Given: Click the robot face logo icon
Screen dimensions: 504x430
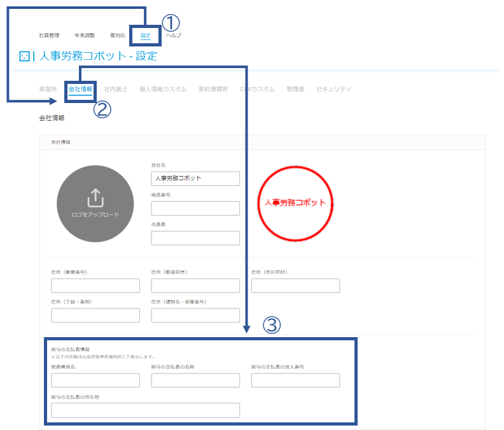Looking at the screenshot, I should [x=24, y=56].
